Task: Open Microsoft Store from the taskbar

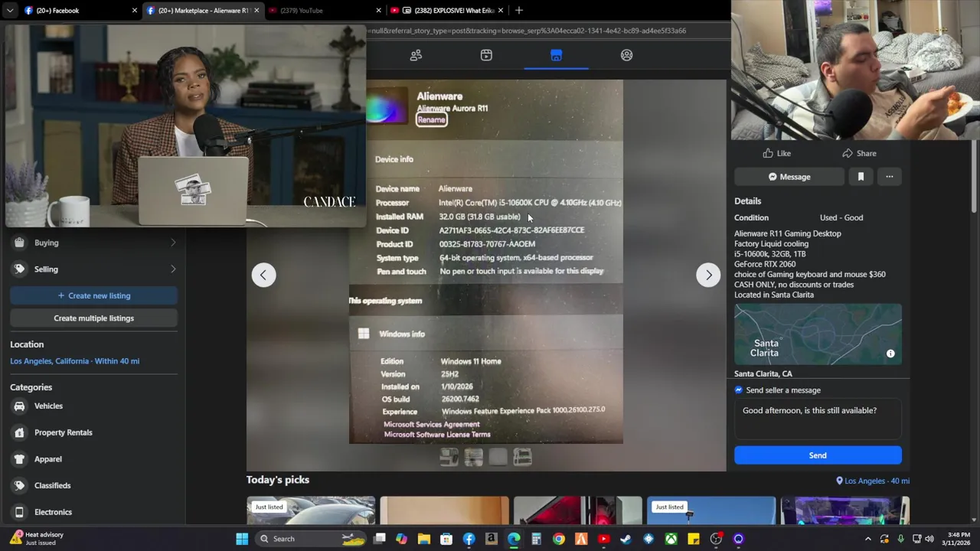Action: (446, 539)
